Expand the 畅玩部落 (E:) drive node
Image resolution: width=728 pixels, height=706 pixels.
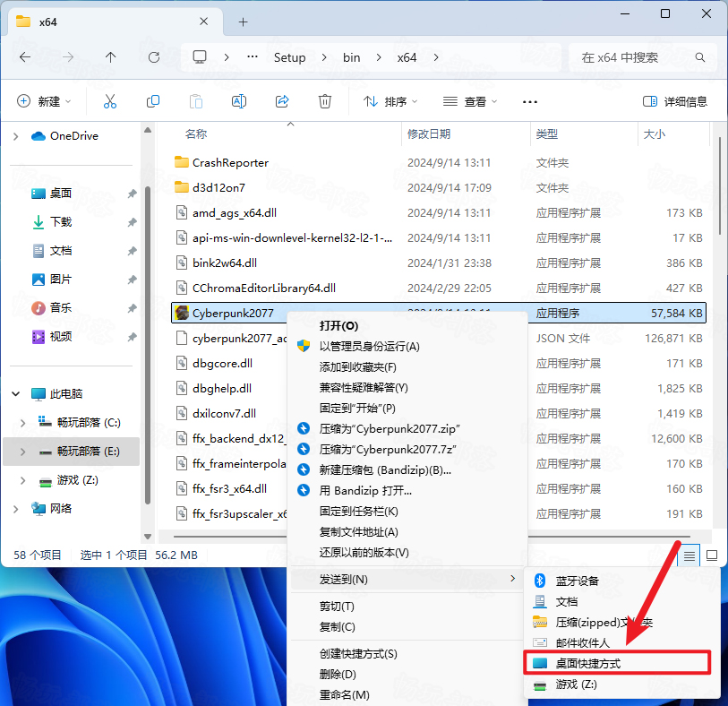[x=22, y=452]
